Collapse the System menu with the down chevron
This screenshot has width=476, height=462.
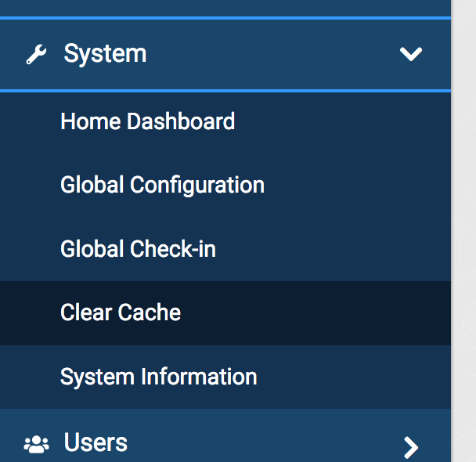(411, 54)
